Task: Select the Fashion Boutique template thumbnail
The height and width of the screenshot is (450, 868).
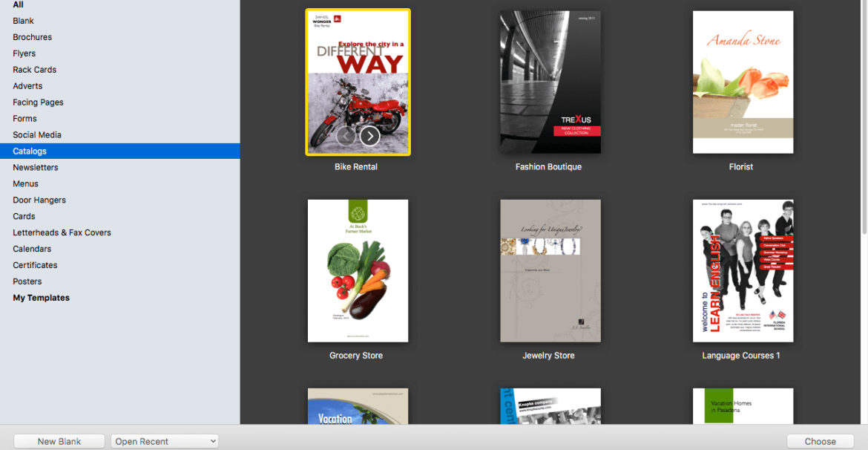Action: point(550,82)
